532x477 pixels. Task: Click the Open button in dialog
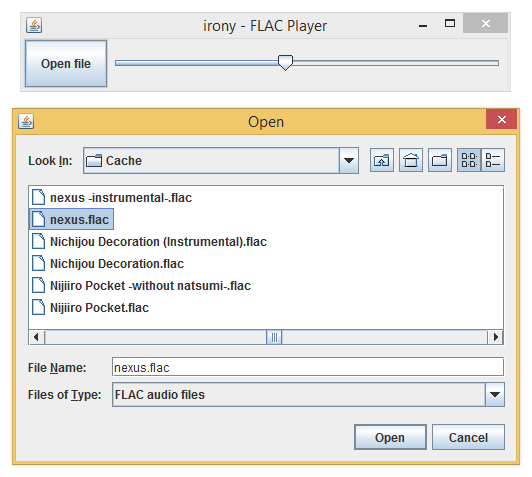pyautogui.click(x=390, y=437)
